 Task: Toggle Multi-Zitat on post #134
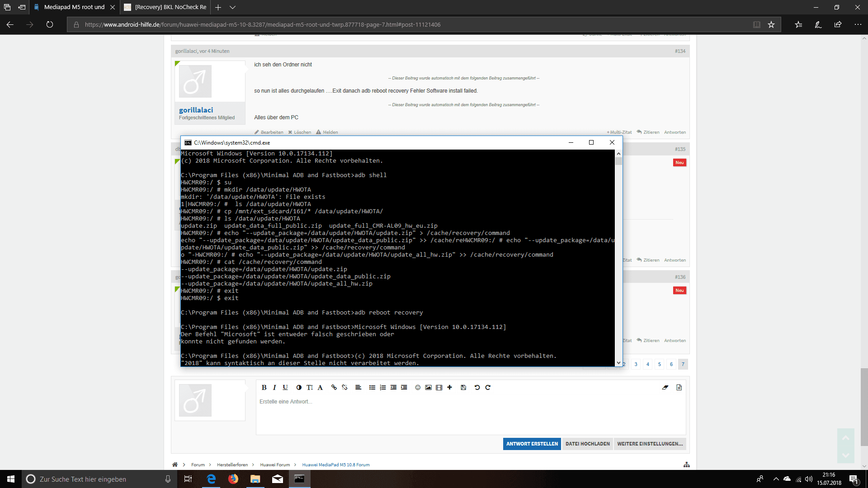coord(619,132)
